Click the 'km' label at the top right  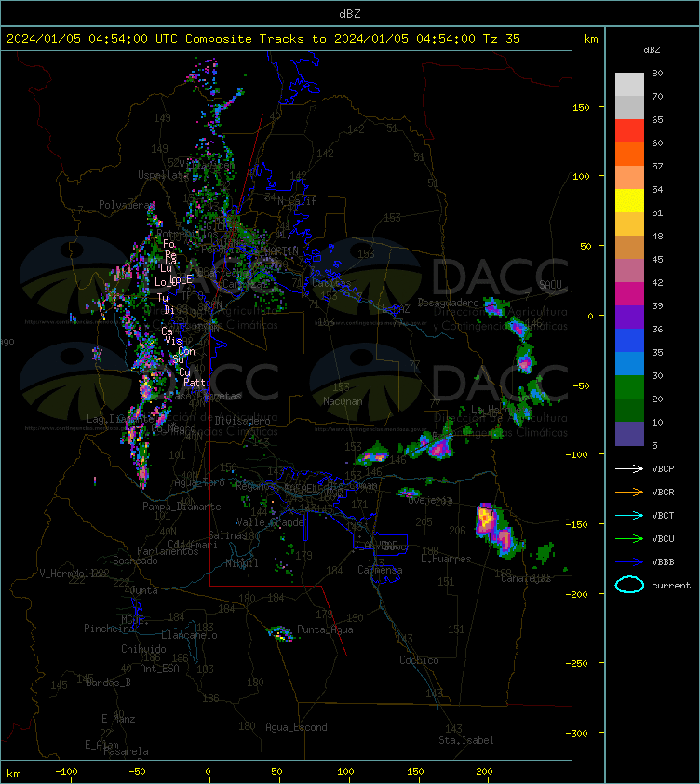tap(591, 39)
